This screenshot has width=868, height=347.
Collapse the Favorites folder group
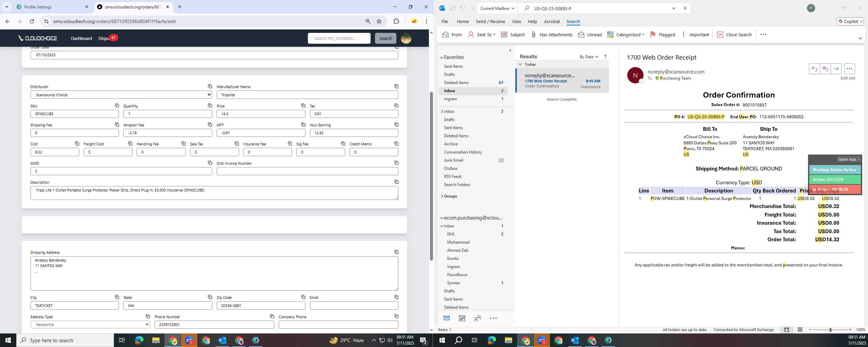pyautogui.click(x=442, y=58)
